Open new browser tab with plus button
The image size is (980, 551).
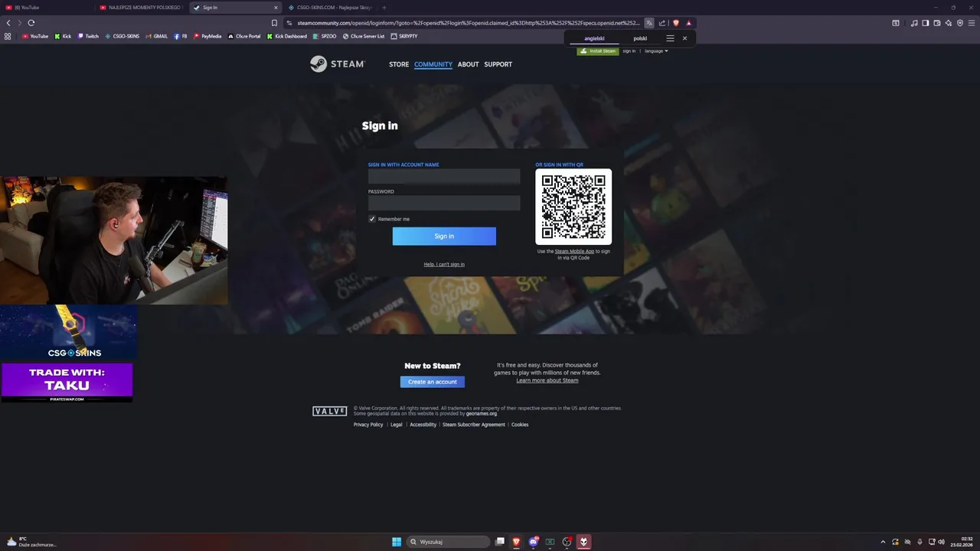384,8
